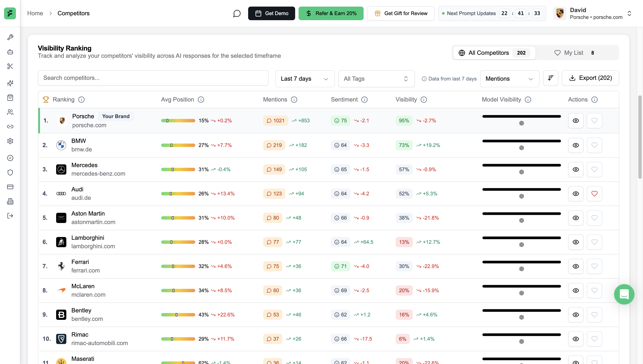Screen dimensions: 643x364
Task: Open the Mentions sort dropdown
Action: coord(509,79)
